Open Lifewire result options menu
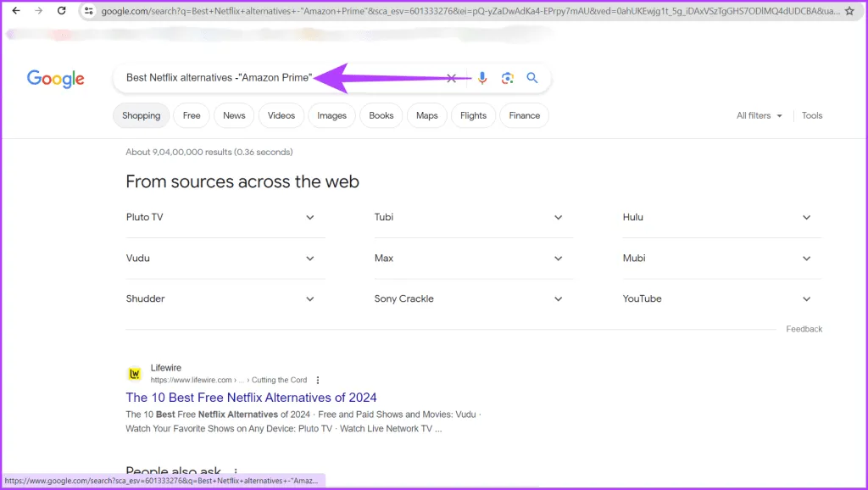 click(318, 380)
